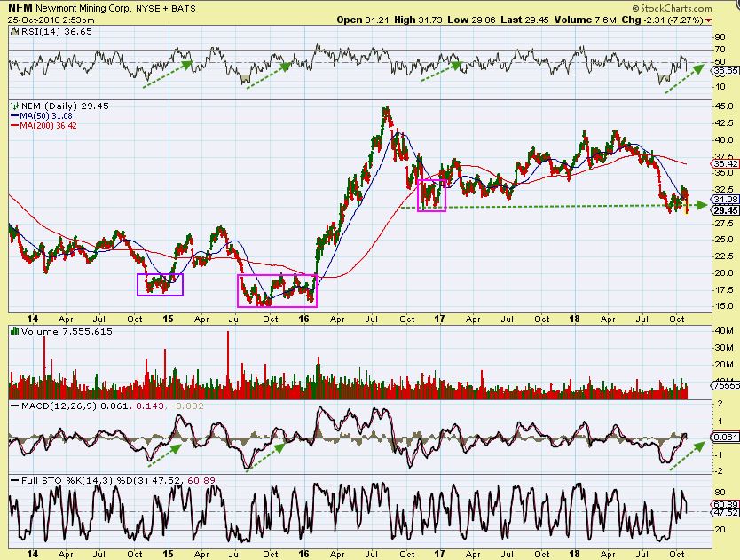
Task: Click the RSI(14) 36.65 indicator label
Action: [x=56, y=32]
